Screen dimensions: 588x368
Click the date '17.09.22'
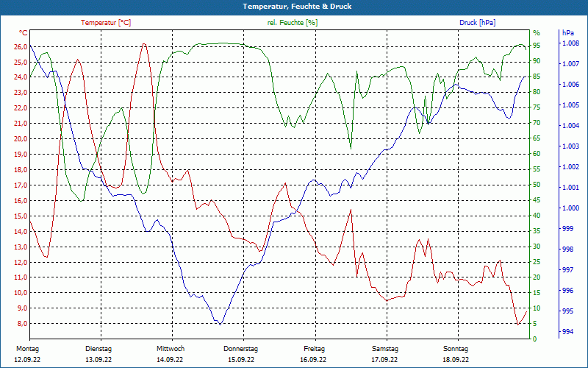click(384, 360)
